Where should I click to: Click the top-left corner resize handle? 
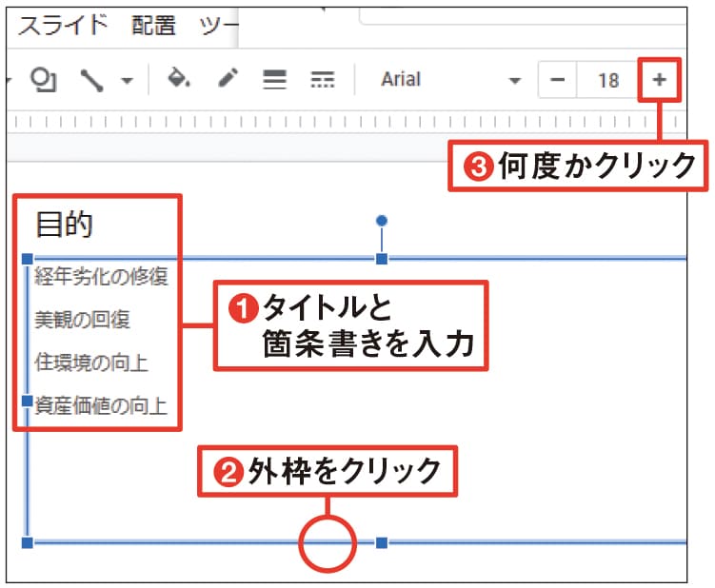tap(28, 259)
